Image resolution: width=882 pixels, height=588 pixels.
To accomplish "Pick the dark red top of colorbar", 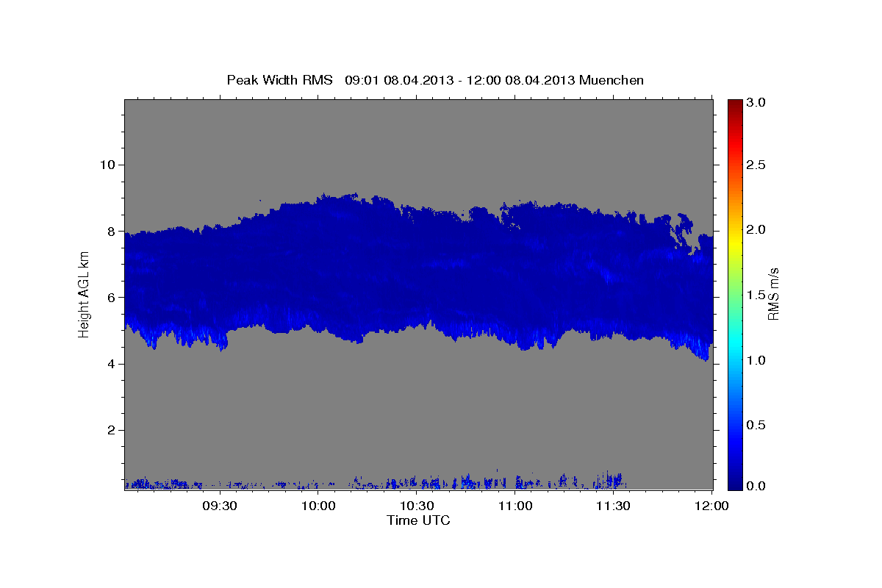I will point(734,104).
